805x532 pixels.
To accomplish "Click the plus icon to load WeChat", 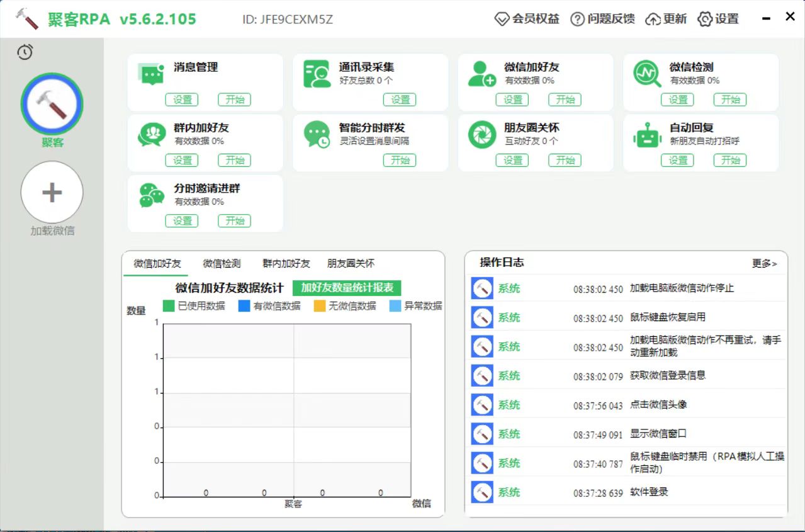I will (52, 192).
